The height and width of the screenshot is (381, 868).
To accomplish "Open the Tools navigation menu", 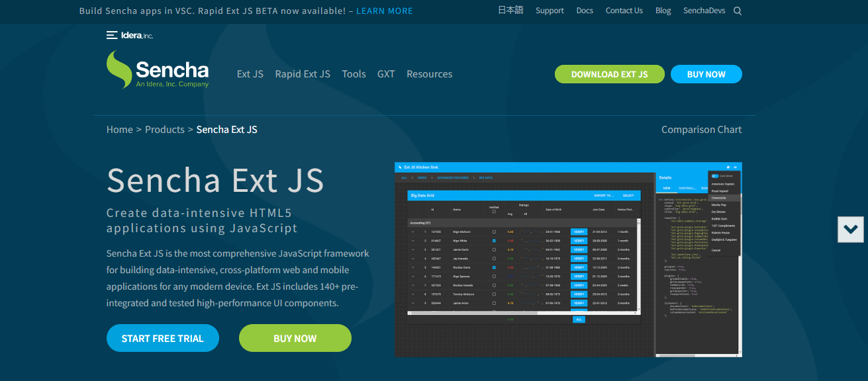I will (x=354, y=74).
